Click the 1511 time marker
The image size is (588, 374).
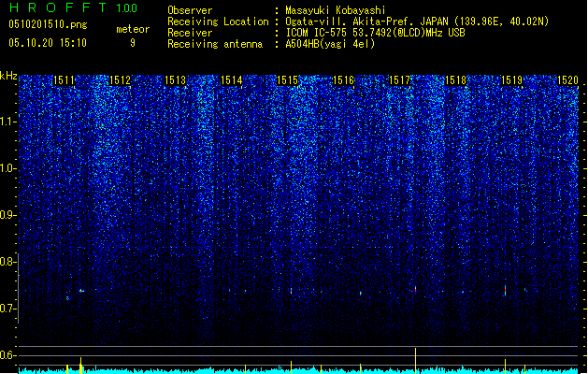(65, 80)
